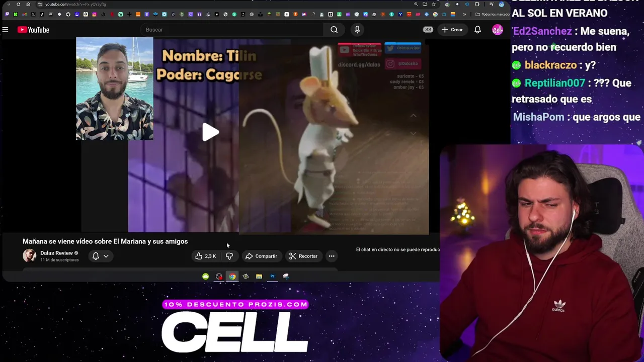The height and width of the screenshot is (362, 644).
Task: Click the SS badge in YouTube header
Action: [428, 30]
